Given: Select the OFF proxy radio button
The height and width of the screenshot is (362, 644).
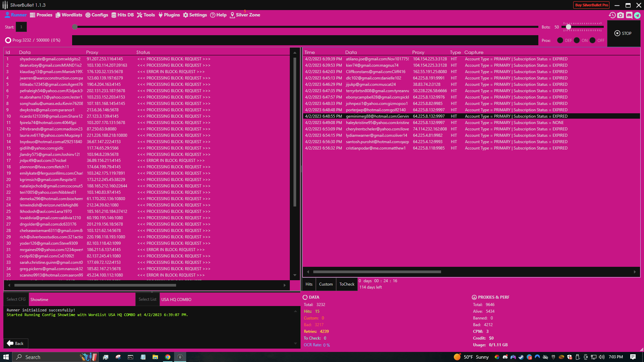Looking at the screenshot, I should [x=592, y=40].
